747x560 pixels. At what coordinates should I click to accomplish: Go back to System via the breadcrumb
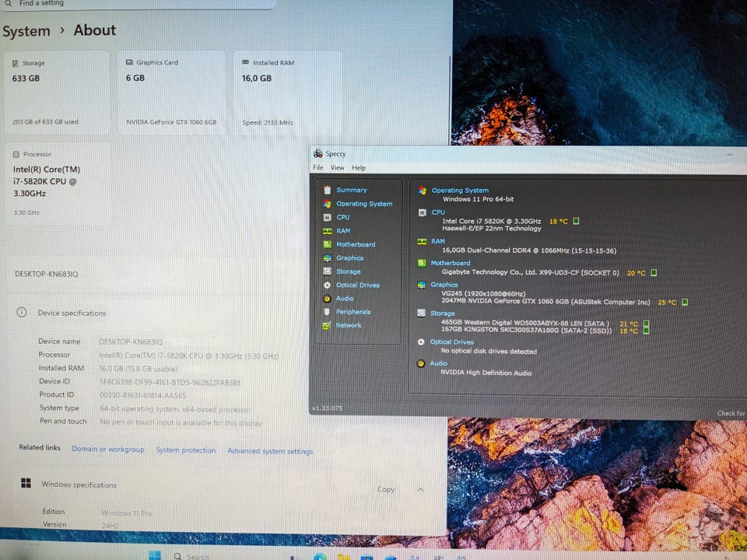point(26,31)
